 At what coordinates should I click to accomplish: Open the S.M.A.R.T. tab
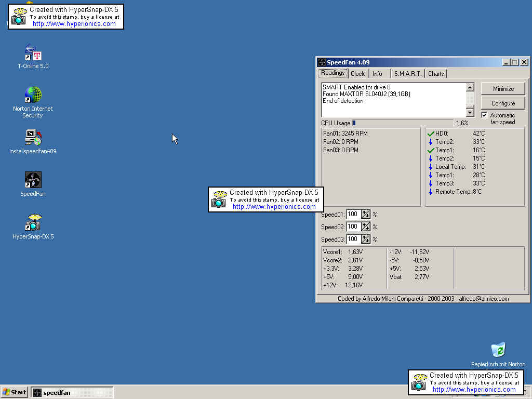pyautogui.click(x=407, y=74)
